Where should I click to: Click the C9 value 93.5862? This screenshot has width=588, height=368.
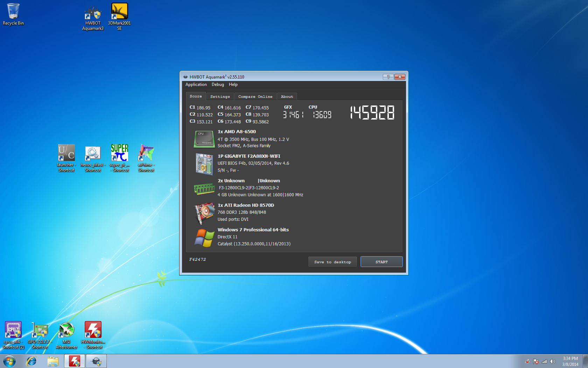coord(261,122)
